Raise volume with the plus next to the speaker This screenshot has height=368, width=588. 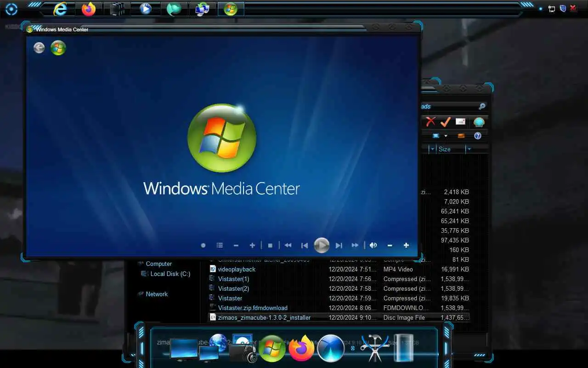[x=406, y=245]
